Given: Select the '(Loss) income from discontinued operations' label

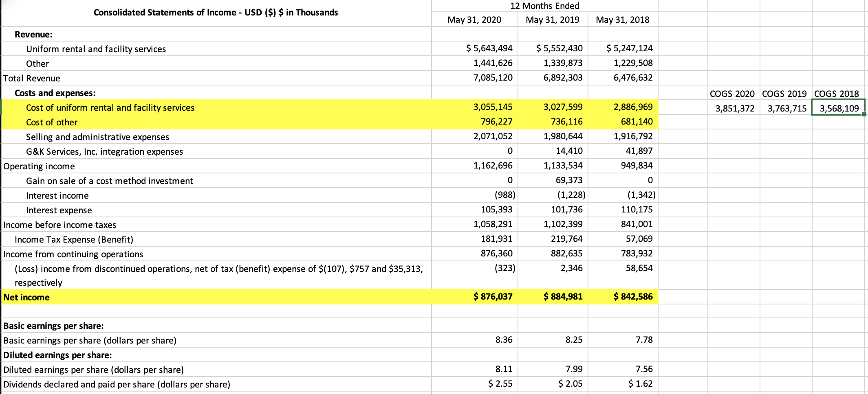Looking at the screenshot, I should pos(218,276).
